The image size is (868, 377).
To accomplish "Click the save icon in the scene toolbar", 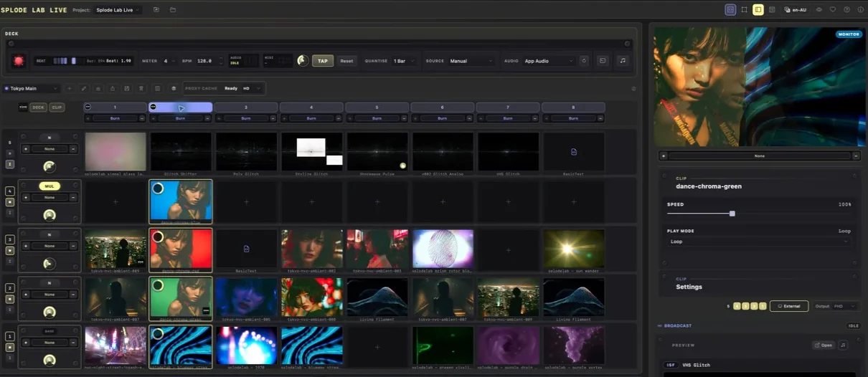I will (127, 88).
